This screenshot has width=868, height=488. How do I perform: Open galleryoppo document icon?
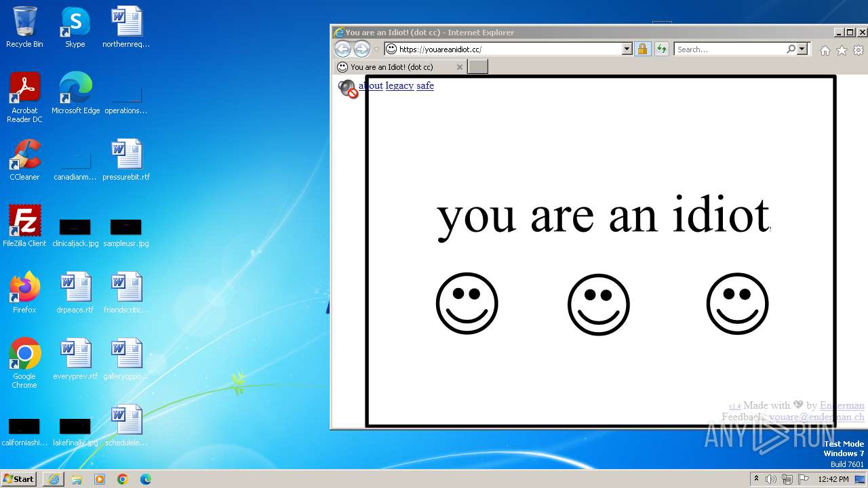click(x=126, y=359)
